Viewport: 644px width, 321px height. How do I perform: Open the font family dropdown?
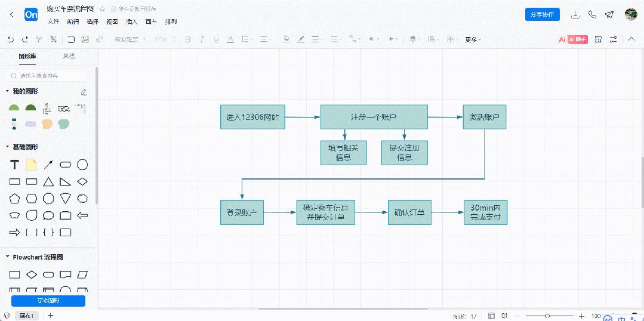click(132, 39)
